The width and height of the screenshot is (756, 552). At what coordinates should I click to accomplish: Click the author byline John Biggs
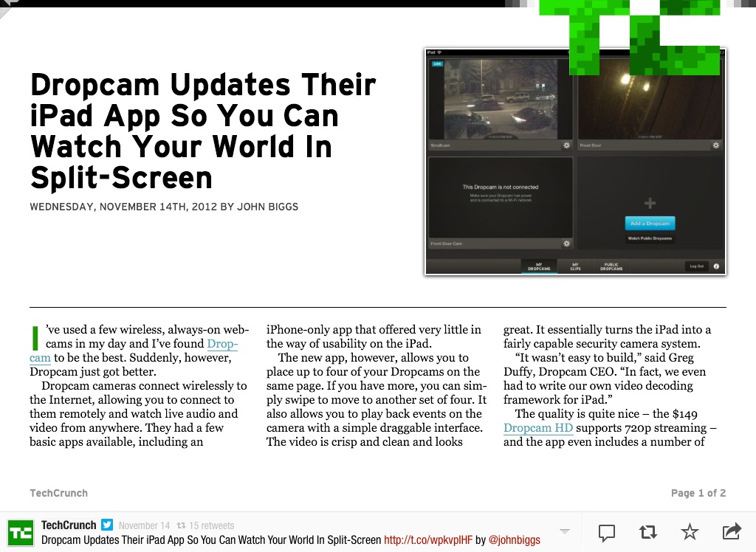pyautogui.click(x=267, y=207)
